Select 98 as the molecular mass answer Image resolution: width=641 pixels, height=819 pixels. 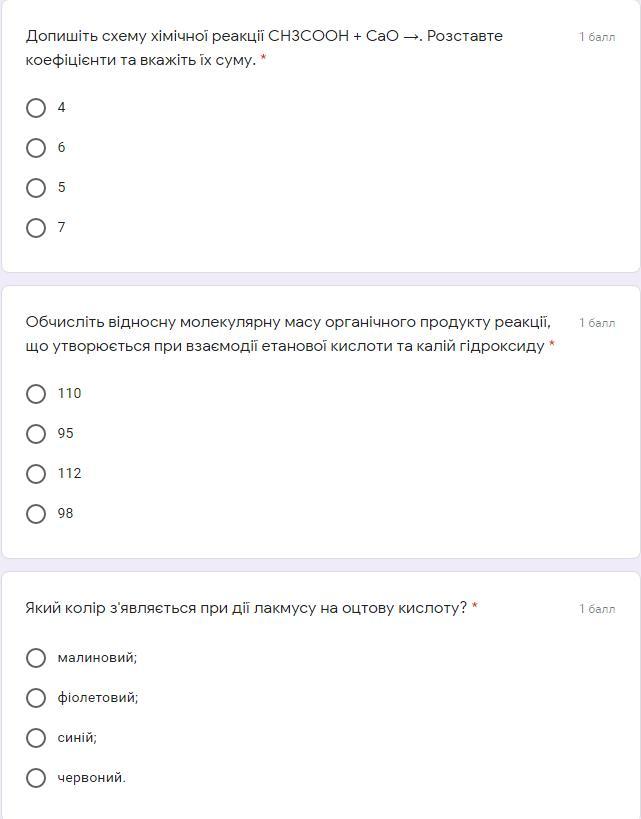click(x=36, y=514)
